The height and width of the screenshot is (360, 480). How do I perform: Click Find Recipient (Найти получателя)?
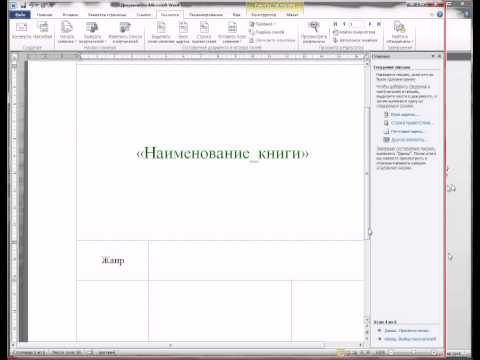[354, 32]
